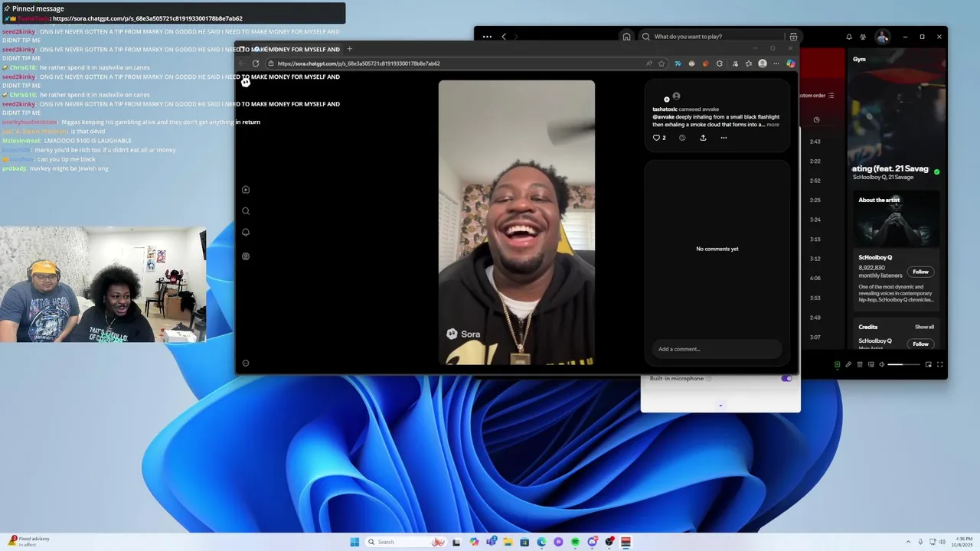The height and width of the screenshot is (551, 980).
Task: Open the About the artist image card
Action: (x=896, y=218)
